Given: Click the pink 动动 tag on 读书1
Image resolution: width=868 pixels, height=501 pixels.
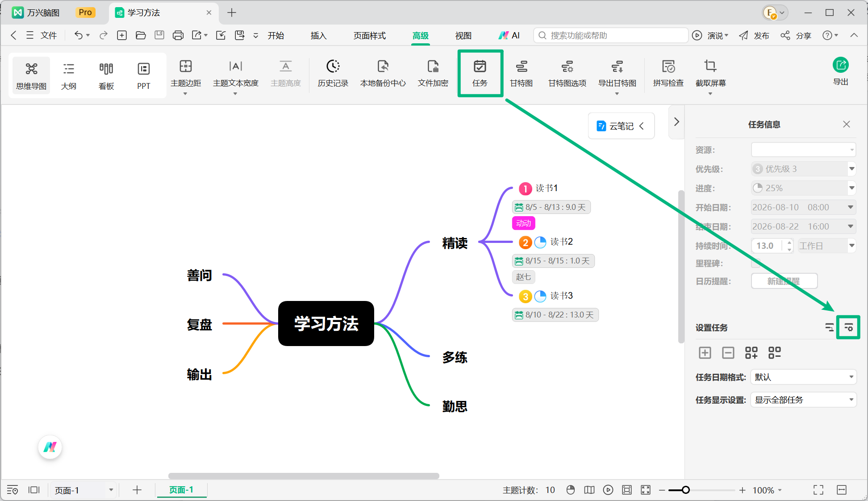Looking at the screenshot, I should (523, 223).
